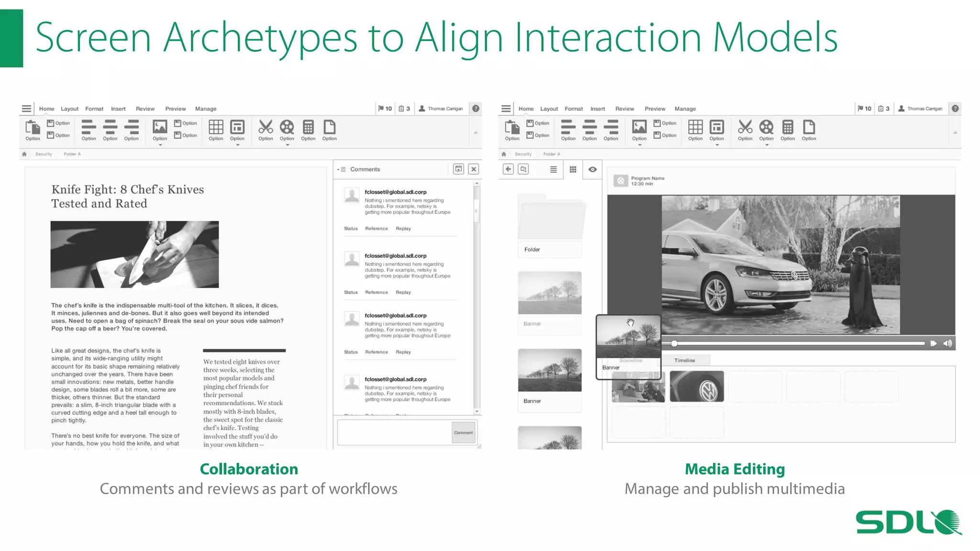Open help question mark in Collaboration screen
Image resolution: width=980 pixels, height=551 pixels.
click(476, 109)
